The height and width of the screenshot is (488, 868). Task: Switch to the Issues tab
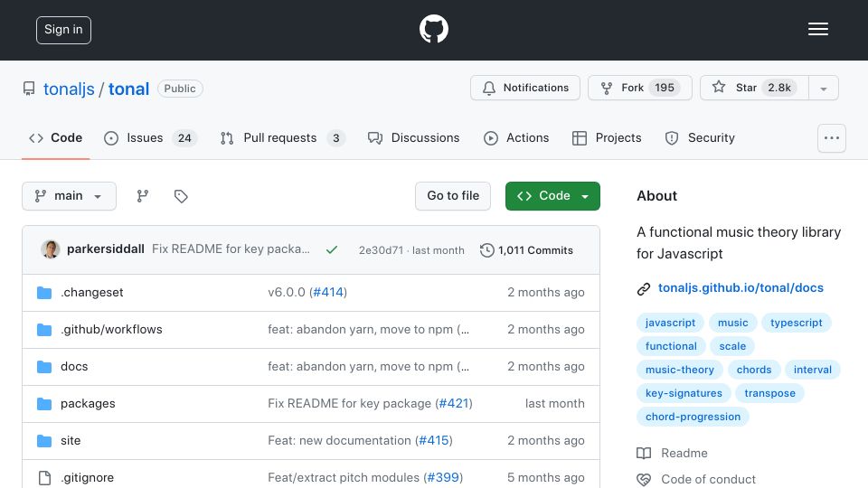(x=150, y=137)
